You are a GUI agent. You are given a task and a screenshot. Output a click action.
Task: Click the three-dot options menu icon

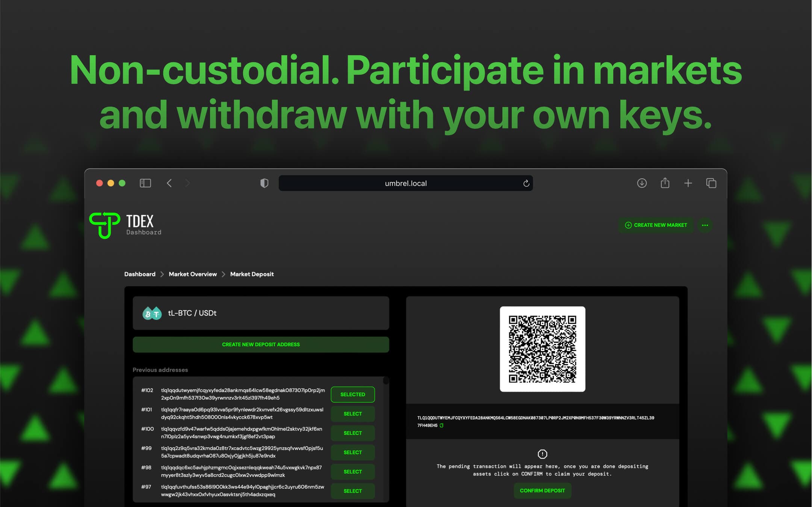pos(705,225)
